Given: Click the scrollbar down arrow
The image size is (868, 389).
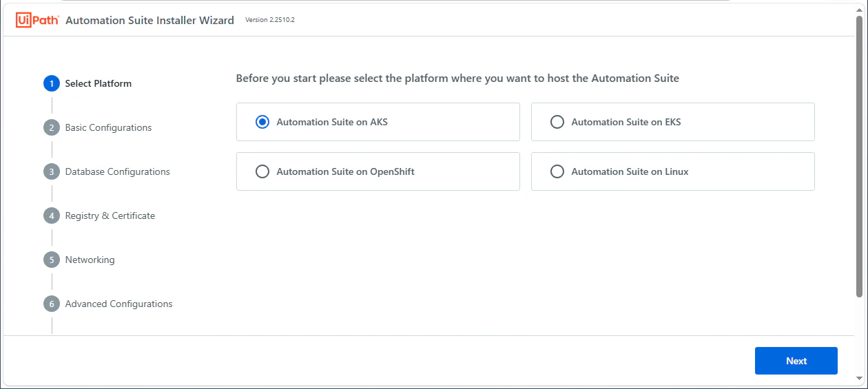Looking at the screenshot, I should [859, 378].
